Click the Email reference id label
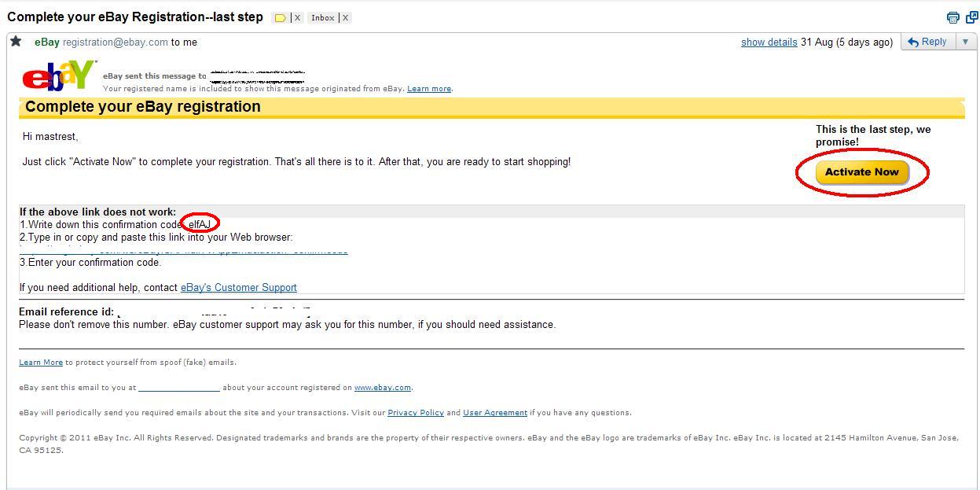This screenshot has width=980, height=490. click(67, 312)
